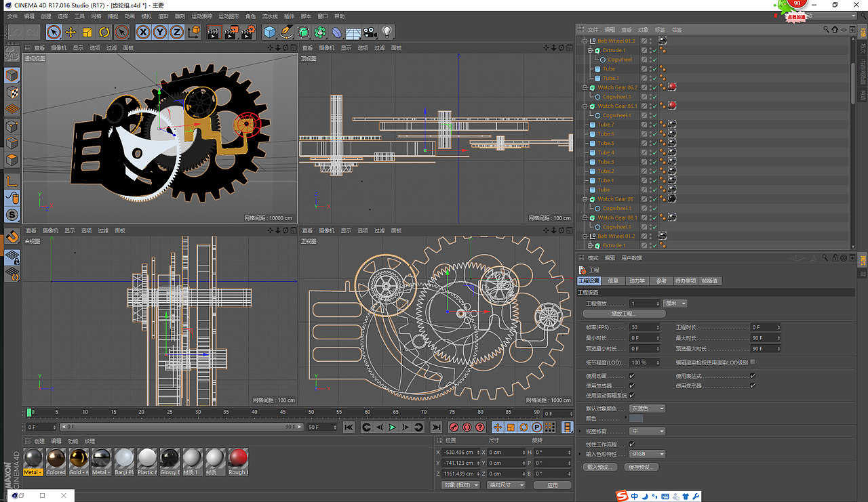Viewport: 868px width, 502px height.
Task: Switch to the 信息 tab
Action: pos(613,281)
